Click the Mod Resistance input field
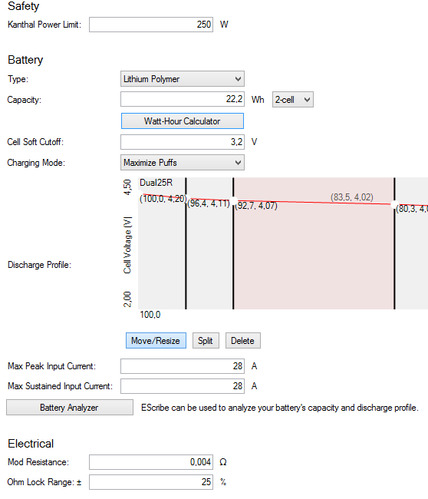Screen dimensions: 428x499 151,462
